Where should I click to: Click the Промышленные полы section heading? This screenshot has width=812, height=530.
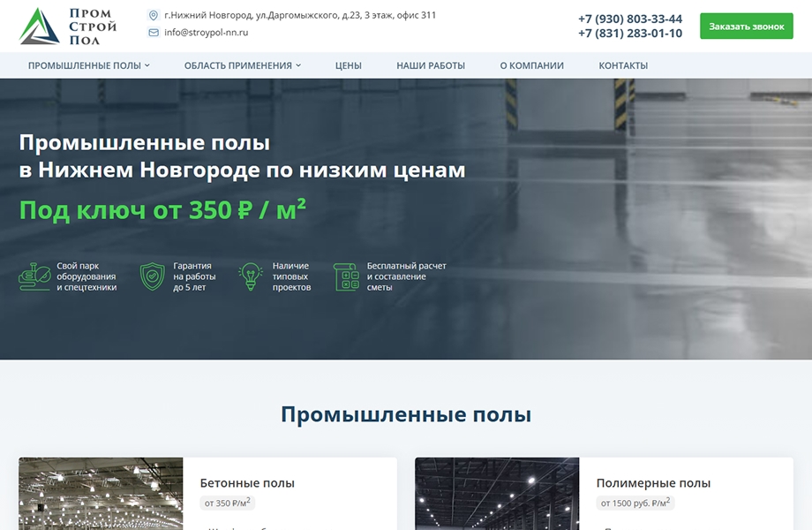tap(406, 415)
